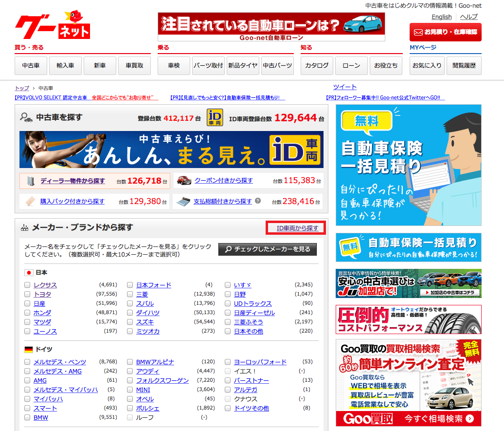Open the メルセデス・AMG link
This screenshot has height=431, width=504.
click(x=58, y=371)
